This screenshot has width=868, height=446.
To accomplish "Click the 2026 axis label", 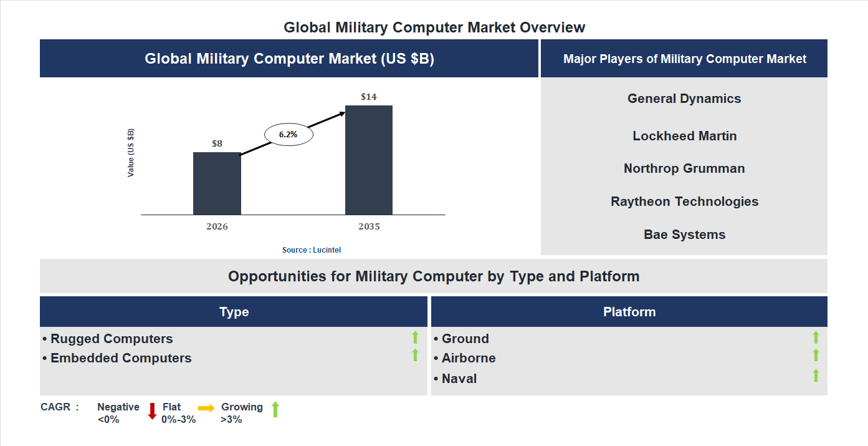I will [217, 226].
